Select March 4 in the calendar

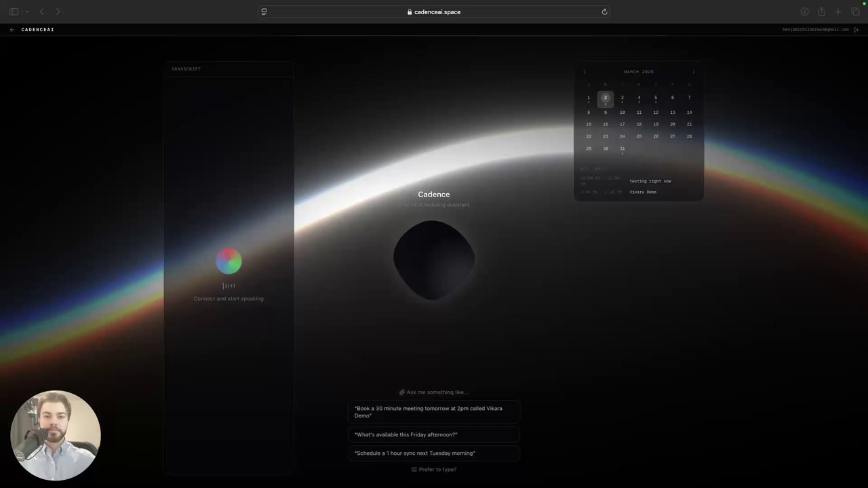pyautogui.click(x=639, y=98)
